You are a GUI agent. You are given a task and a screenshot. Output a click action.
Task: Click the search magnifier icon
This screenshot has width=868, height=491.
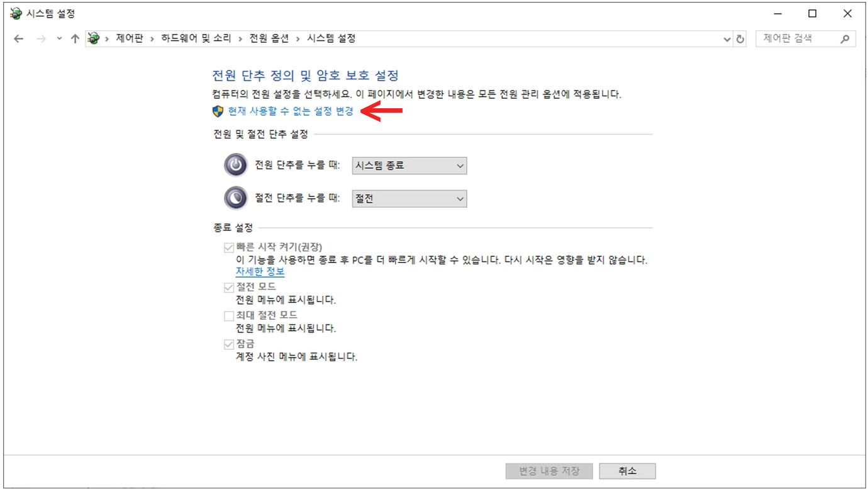(845, 38)
